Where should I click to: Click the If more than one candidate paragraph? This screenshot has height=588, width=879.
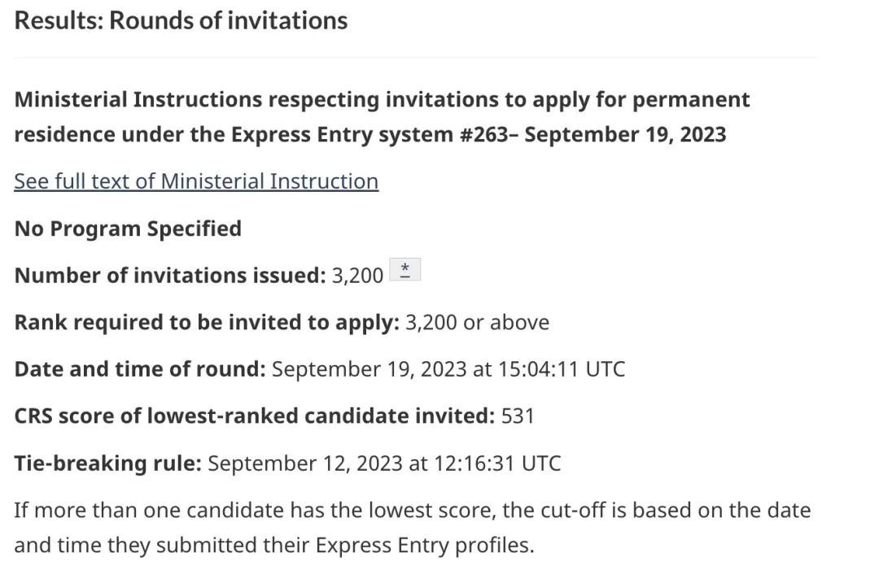[413, 528]
